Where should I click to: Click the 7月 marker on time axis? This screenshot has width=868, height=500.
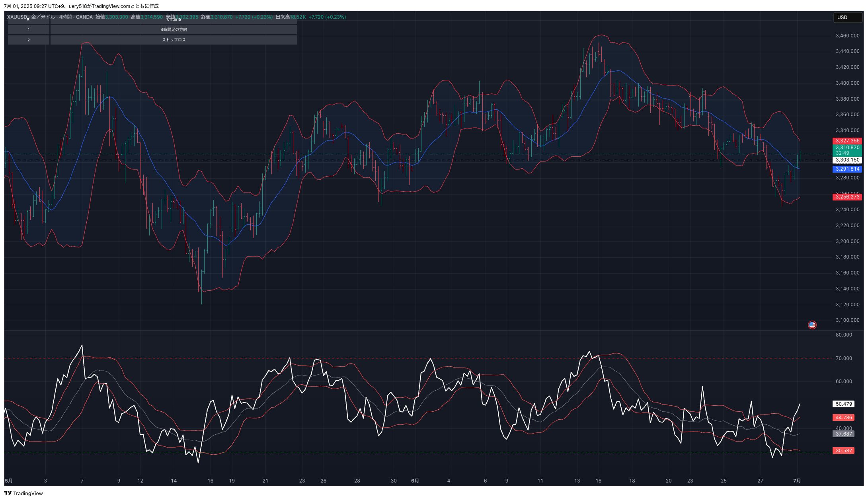click(x=797, y=481)
